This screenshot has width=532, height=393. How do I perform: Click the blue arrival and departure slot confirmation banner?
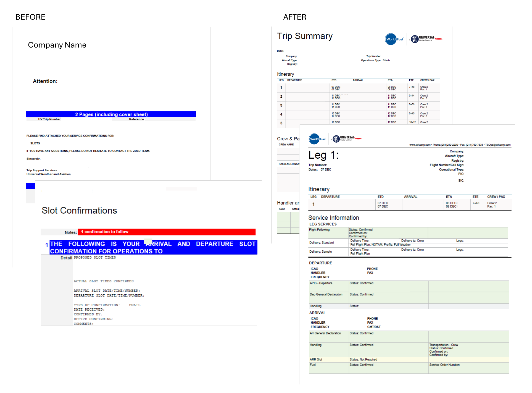click(x=154, y=247)
